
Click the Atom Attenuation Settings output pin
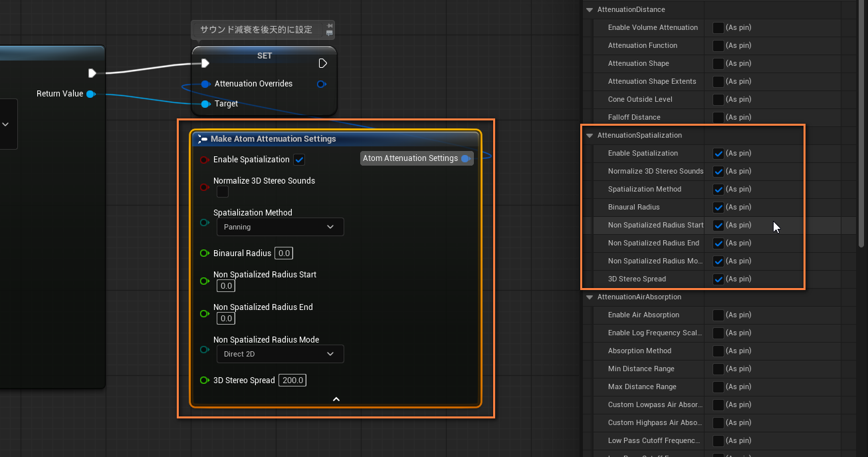tap(465, 158)
